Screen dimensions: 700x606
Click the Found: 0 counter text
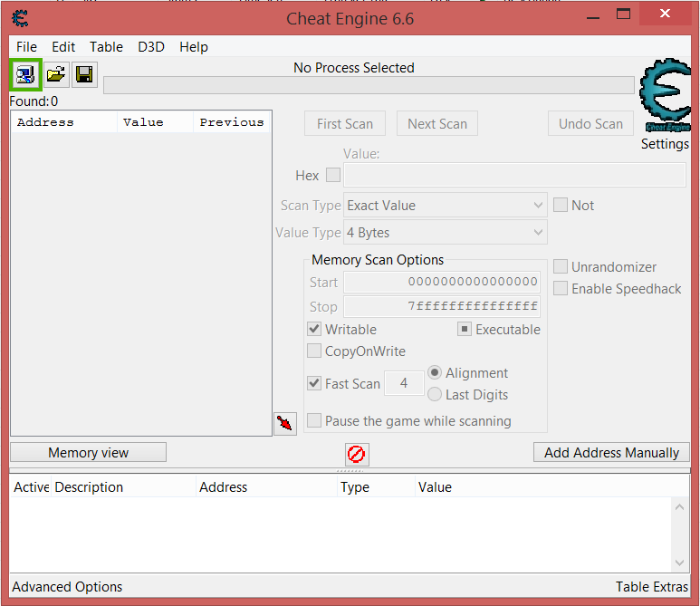(x=34, y=101)
